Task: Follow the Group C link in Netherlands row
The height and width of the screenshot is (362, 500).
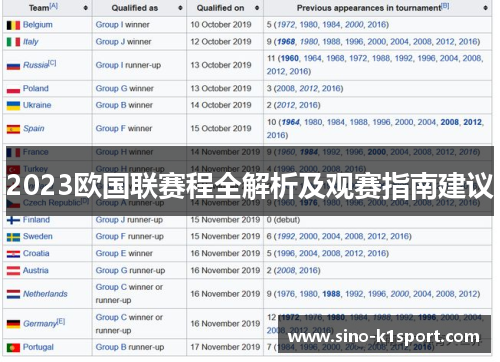Action: click(111, 287)
